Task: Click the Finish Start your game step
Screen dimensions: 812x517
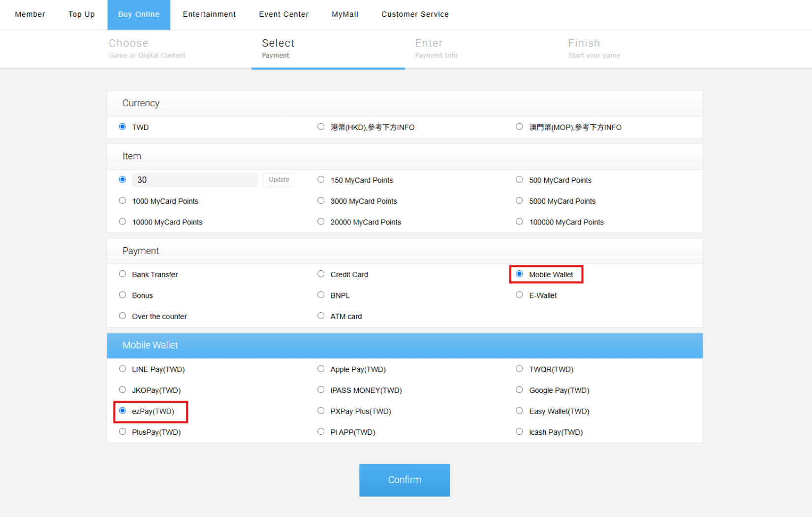Action: point(594,49)
